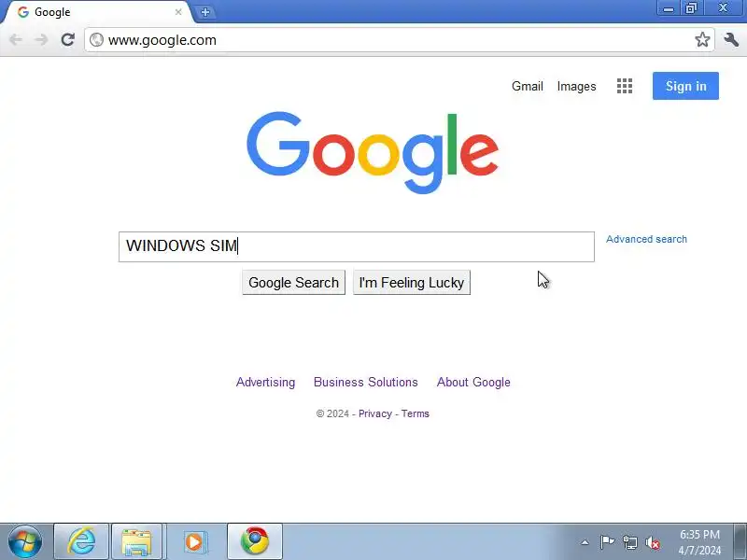This screenshot has height=560, width=747.
Task: Click the globe icon in the address bar
Action: tap(96, 39)
